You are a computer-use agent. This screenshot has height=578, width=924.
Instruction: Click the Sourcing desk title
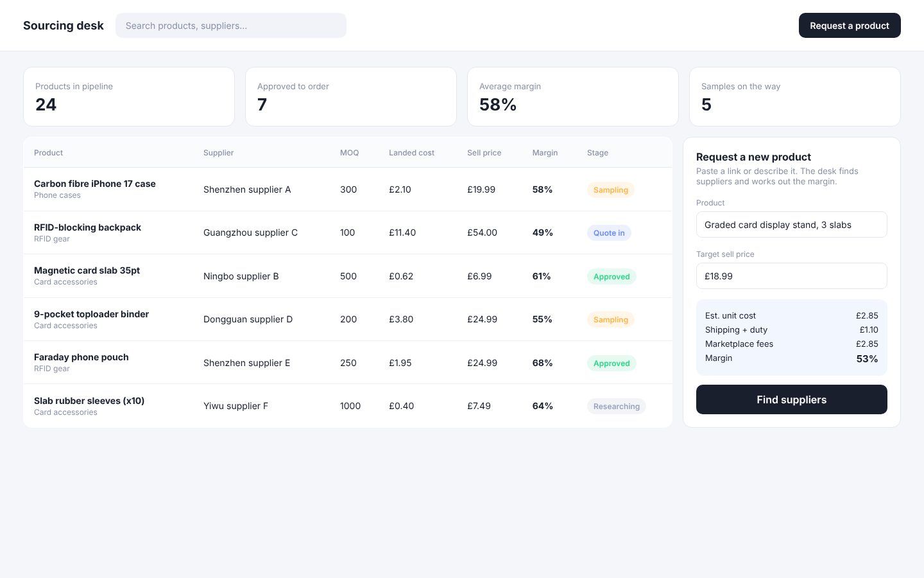(63, 26)
